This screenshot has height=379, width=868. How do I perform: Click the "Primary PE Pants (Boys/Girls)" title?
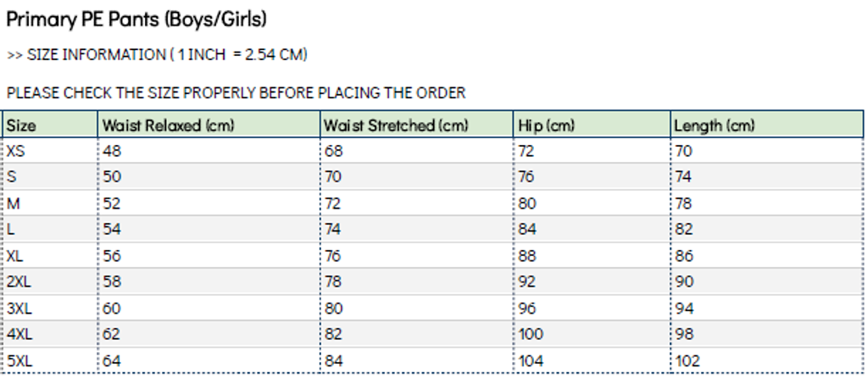tap(136, 19)
